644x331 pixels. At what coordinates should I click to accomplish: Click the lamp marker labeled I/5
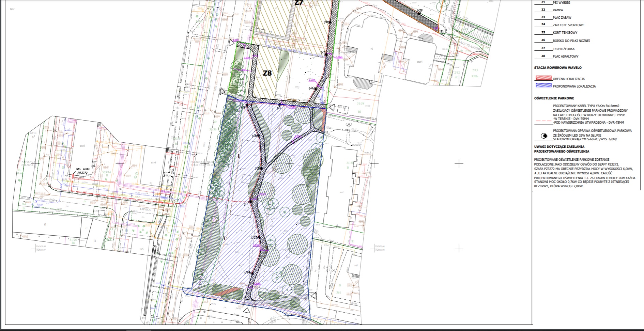[x=280, y=105]
